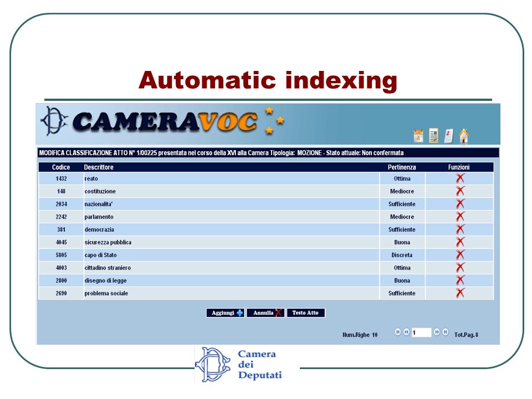
Task: Jump to the last page of results
Action: point(446,332)
